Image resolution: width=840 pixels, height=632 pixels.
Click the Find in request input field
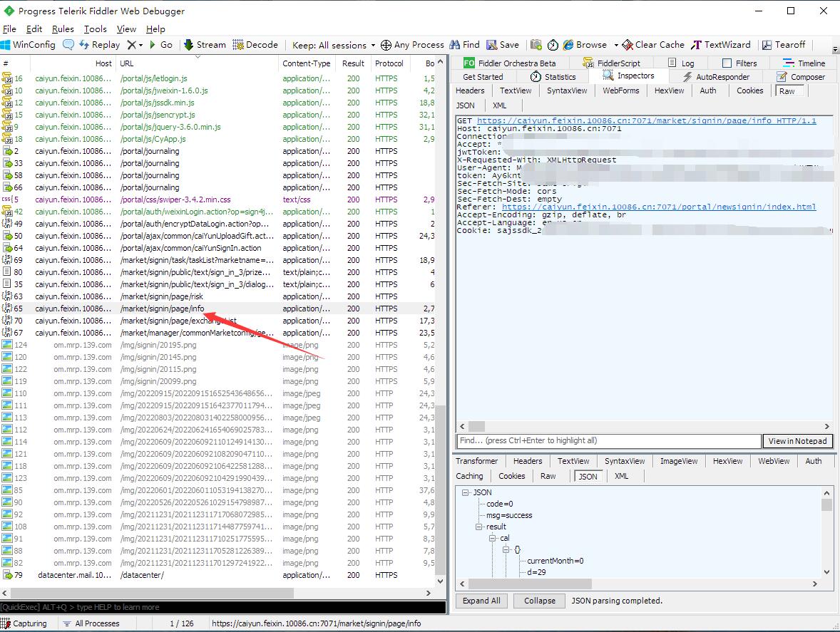(608, 441)
